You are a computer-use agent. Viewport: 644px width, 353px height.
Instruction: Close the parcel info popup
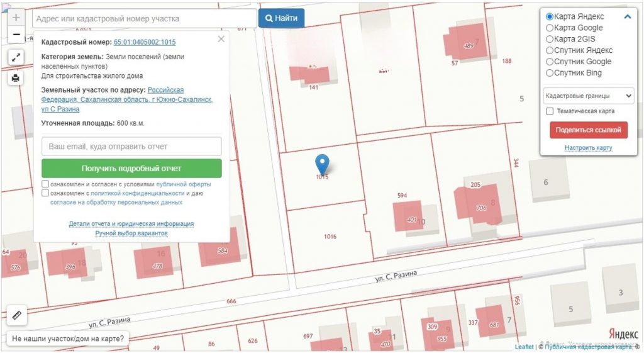pos(221,39)
